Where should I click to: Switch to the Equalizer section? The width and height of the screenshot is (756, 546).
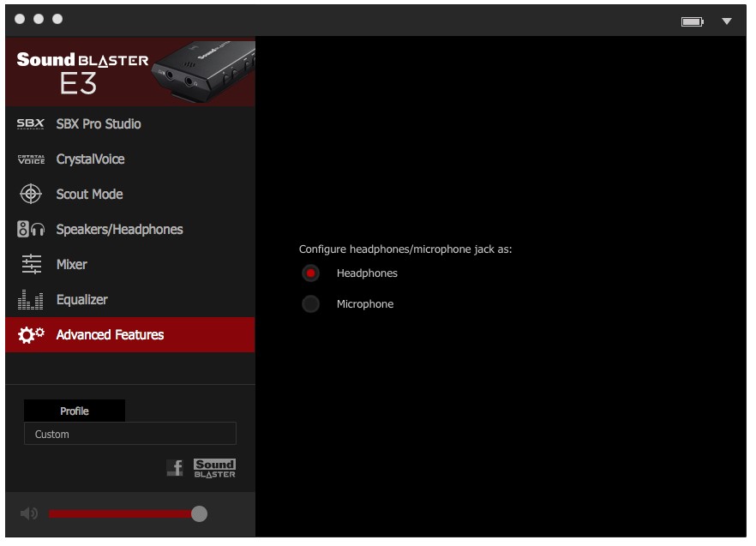click(82, 300)
